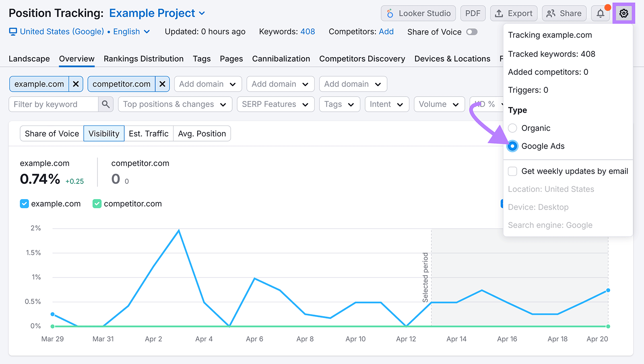644x364 pixels.
Task: Open the first Add domain dropdown
Action: 208,84
